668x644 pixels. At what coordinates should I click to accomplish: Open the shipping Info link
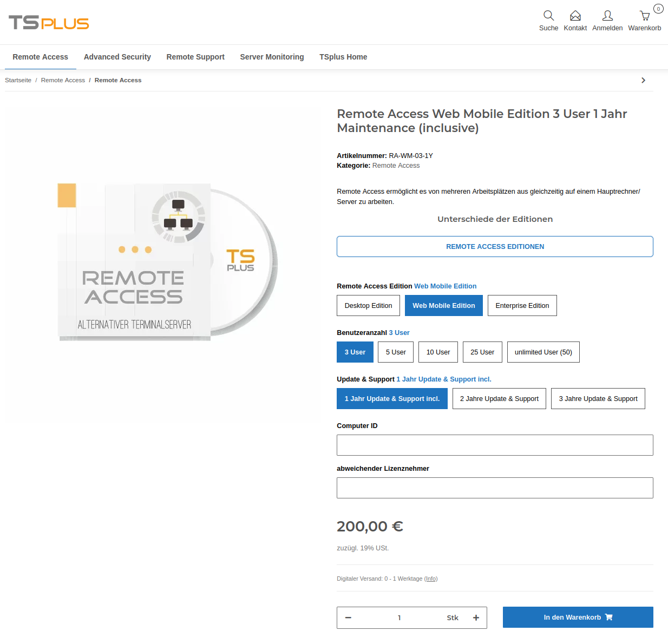(x=431, y=579)
